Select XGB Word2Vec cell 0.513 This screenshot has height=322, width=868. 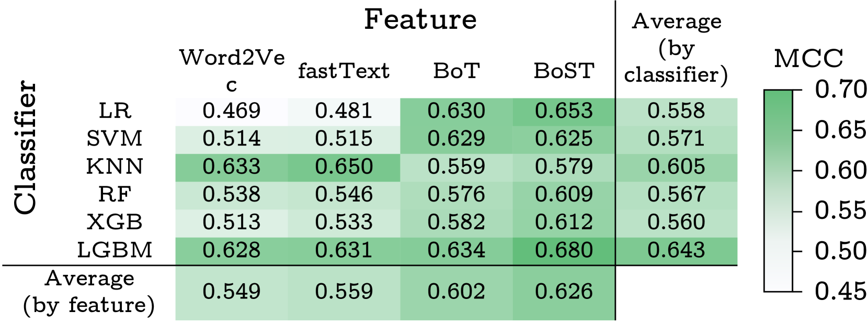tap(231, 223)
